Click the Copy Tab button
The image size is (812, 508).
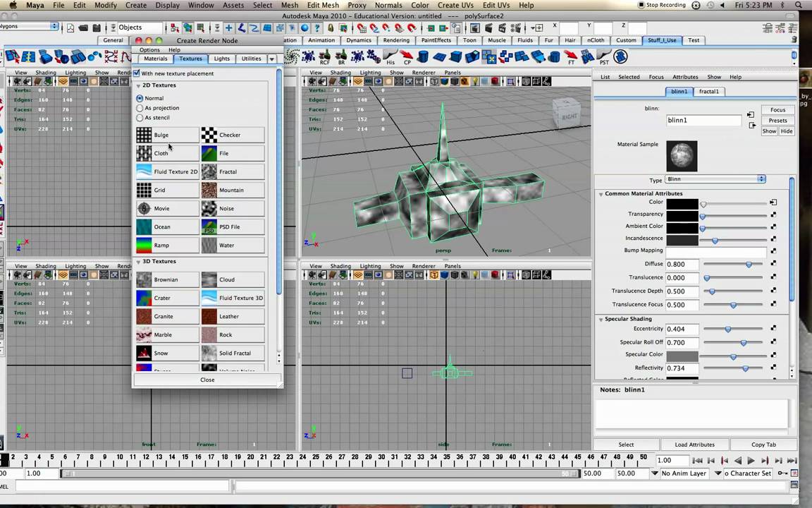(x=763, y=445)
